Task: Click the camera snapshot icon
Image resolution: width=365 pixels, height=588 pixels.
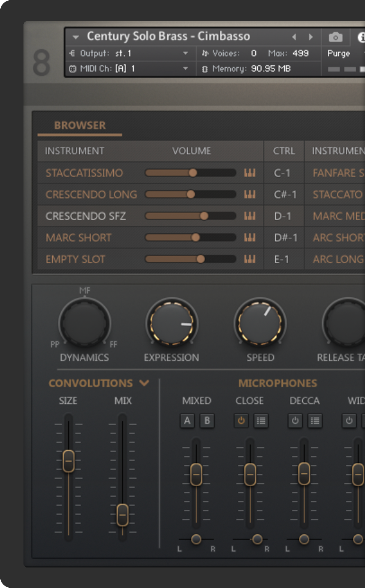Action: click(x=335, y=37)
